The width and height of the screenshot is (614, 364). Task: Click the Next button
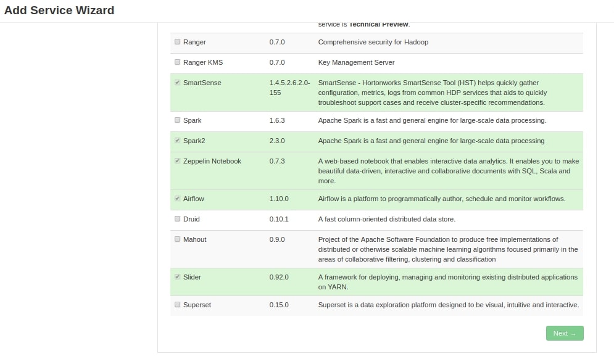[565, 333]
